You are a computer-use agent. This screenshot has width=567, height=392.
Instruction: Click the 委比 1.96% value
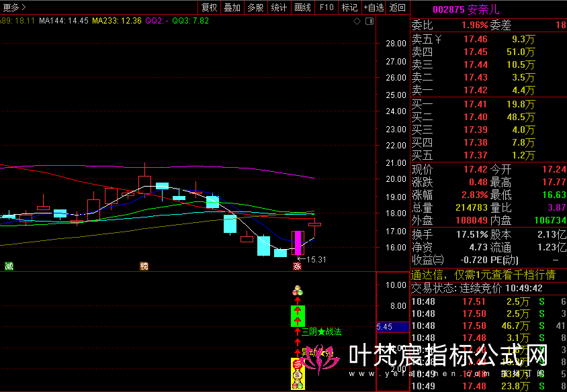(474, 25)
